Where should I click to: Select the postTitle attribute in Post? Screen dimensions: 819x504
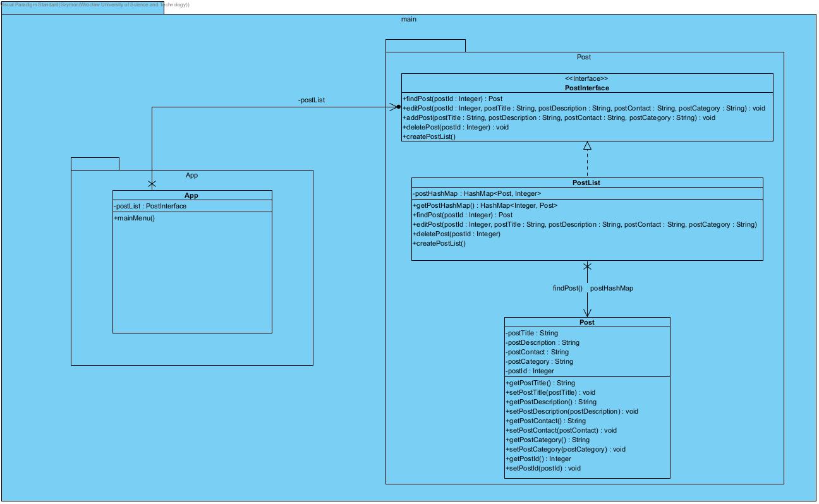click(x=531, y=333)
